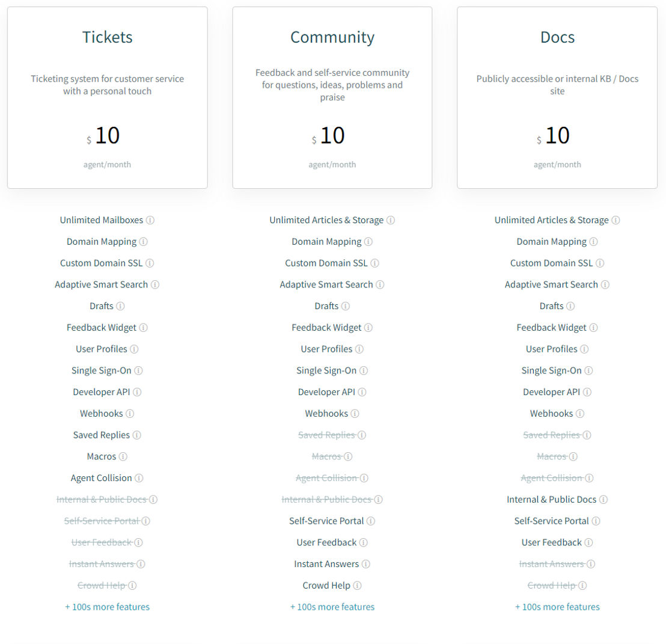The width and height of the screenshot is (666, 644).
Task: Click the Tickets $10 price
Action: [103, 135]
